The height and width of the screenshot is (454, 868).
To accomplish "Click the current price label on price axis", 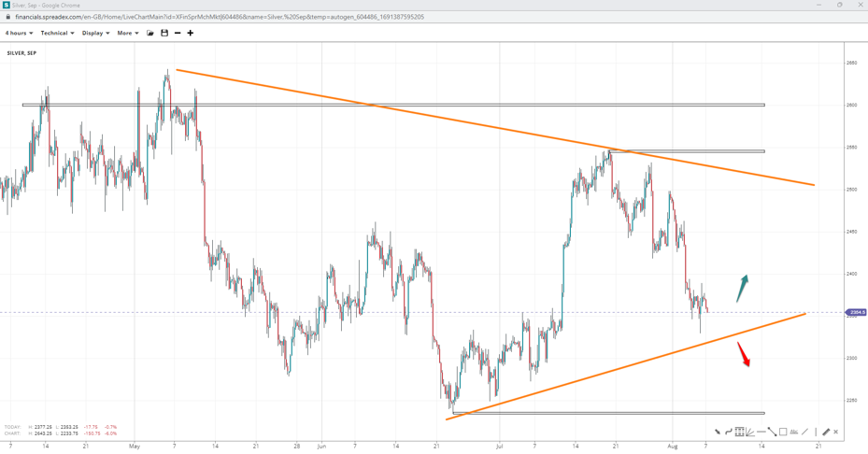I will [x=856, y=312].
